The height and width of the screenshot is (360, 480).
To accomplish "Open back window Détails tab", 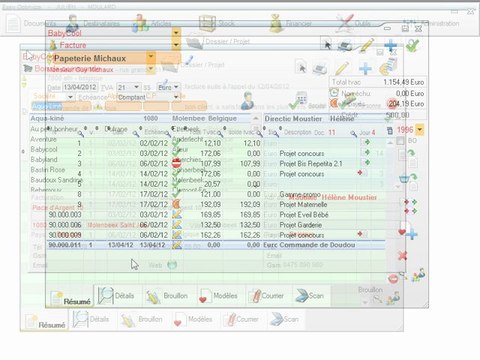I will [x=92, y=319].
